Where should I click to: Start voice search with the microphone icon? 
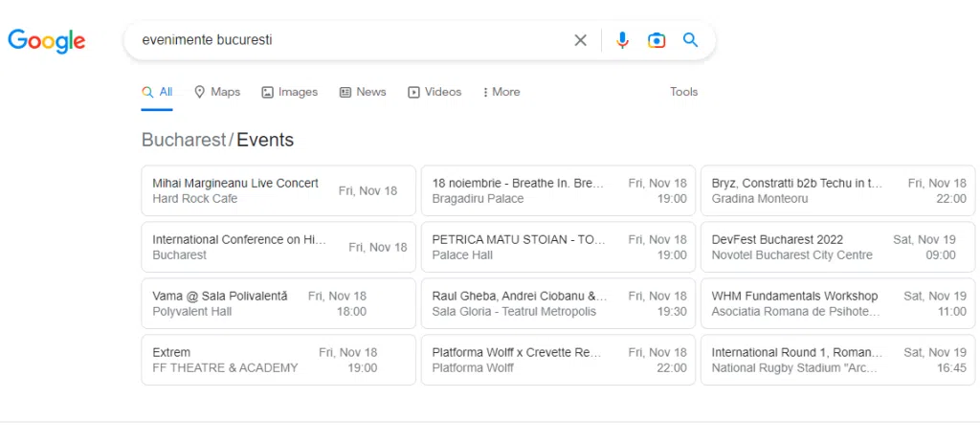(x=622, y=40)
